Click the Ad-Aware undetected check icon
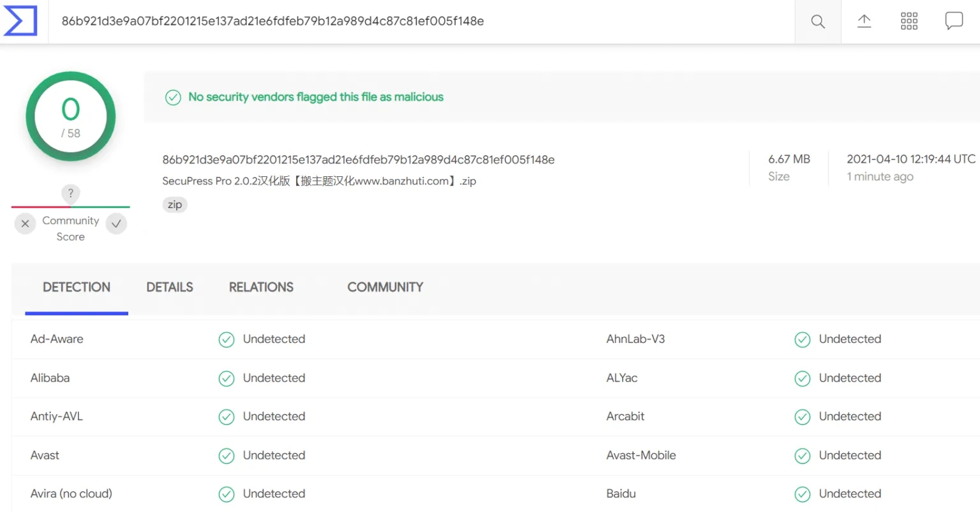The width and height of the screenshot is (980, 512). (x=226, y=340)
